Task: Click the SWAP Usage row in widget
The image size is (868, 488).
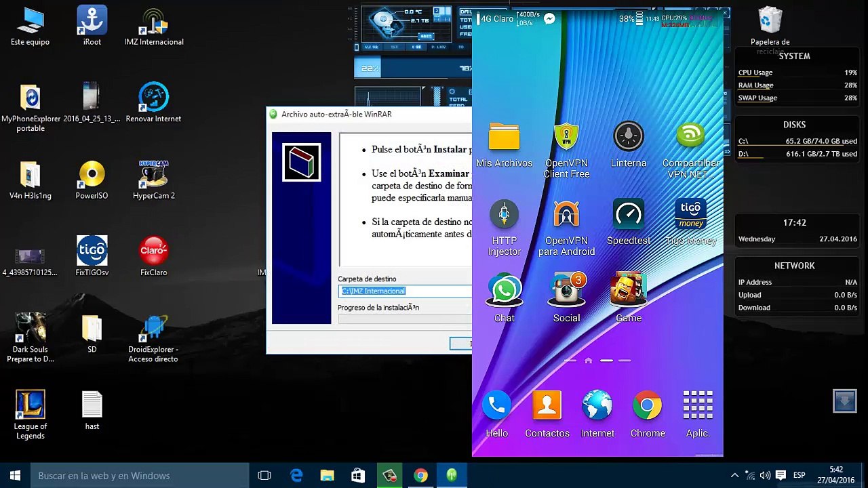Action: 797,98
